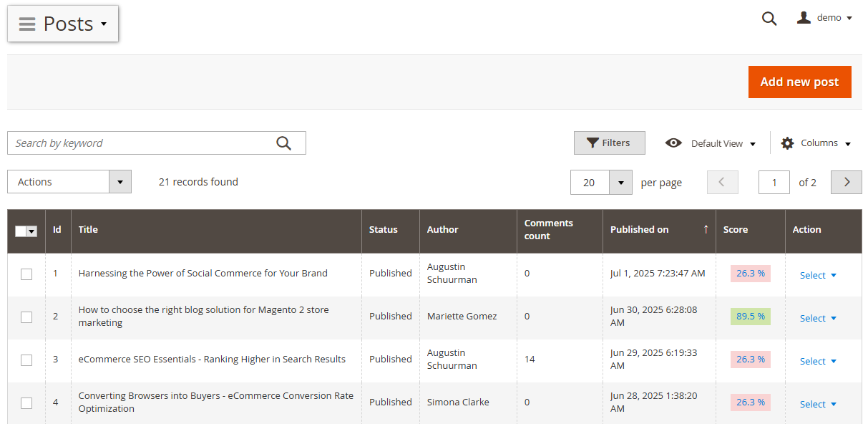Viewport: 868px width, 424px height.
Task: Open Select action dropdown for post 2
Action: (818, 319)
